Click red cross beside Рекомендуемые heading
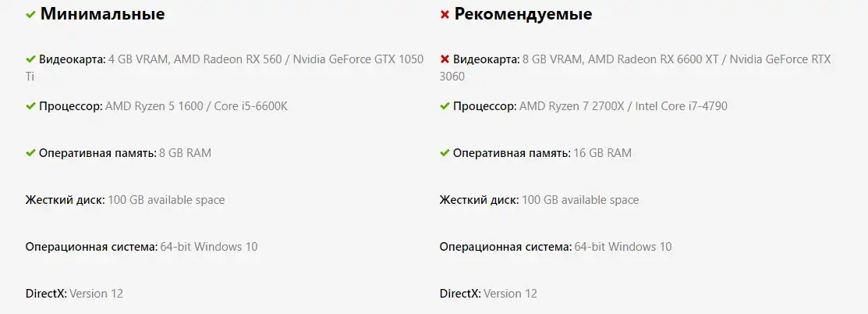 445,14
